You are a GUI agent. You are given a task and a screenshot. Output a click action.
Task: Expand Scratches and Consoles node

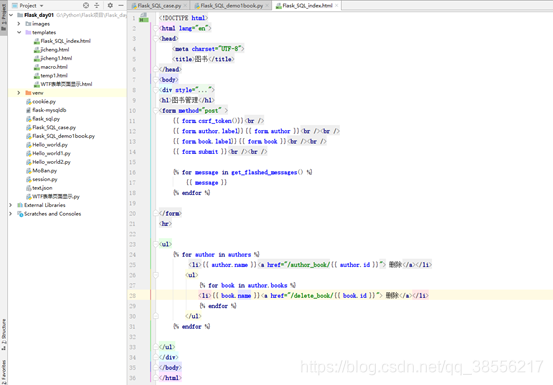11,214
